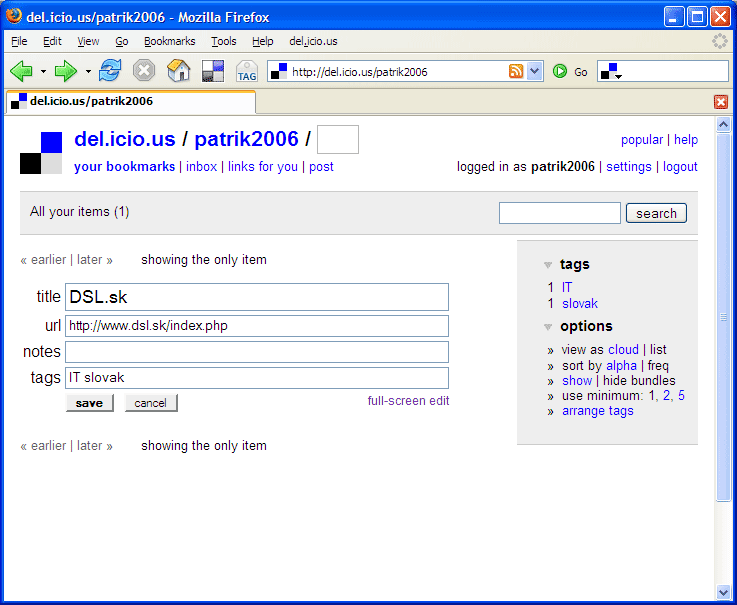Click the search input box beside search button
The height and width of the screenshot is (605, 737).
560,213
